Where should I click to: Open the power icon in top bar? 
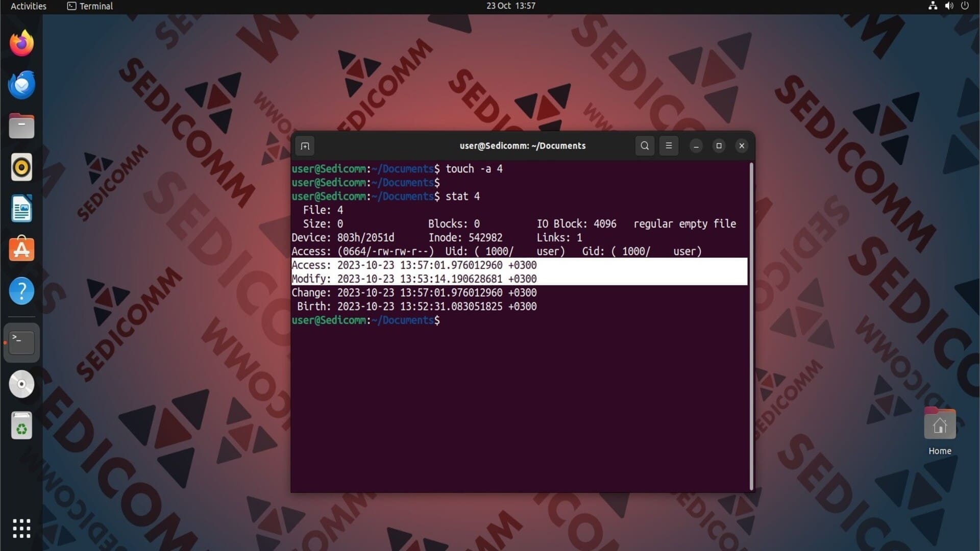pos(965,6)
